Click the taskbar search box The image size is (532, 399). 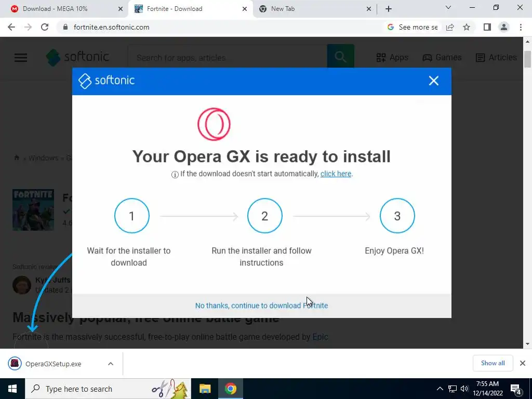click(x=108, y=389)
